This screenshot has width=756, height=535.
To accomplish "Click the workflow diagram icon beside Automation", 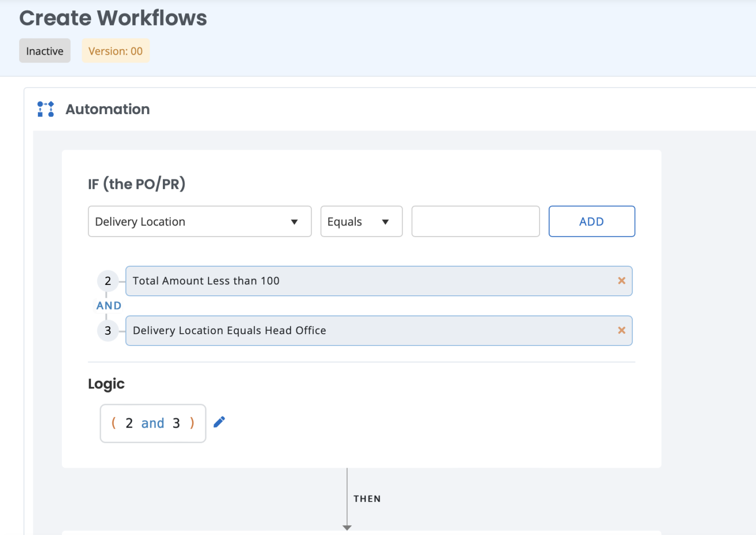I will coord(45,109).
